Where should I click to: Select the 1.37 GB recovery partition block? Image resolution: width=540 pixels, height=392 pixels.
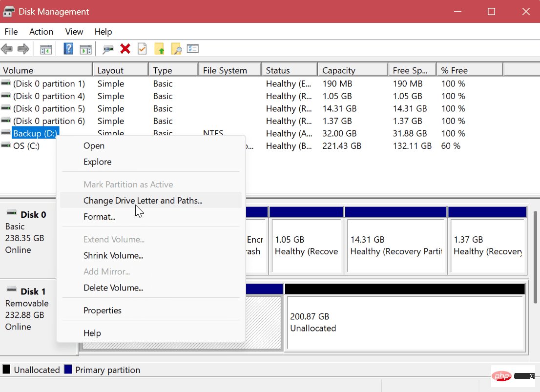pyautogui.click(x=487, y=241)
